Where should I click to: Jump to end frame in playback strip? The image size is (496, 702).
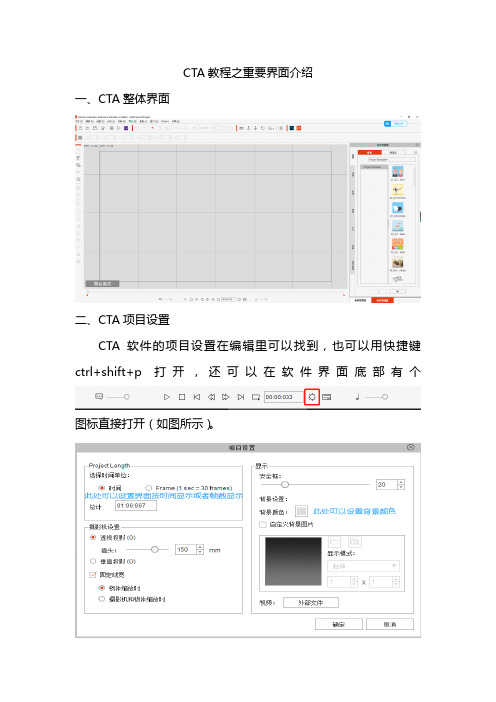pos(241,397)
